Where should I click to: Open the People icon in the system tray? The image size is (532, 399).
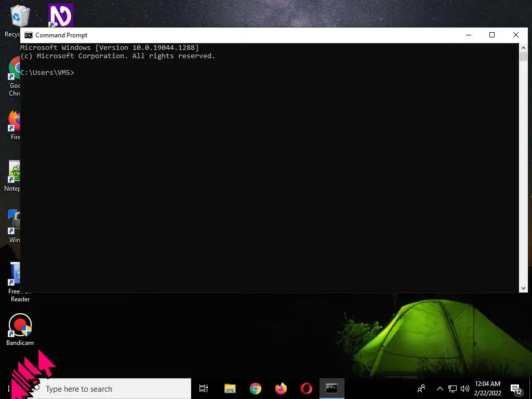pyautogui.click(x=421, y=389)
